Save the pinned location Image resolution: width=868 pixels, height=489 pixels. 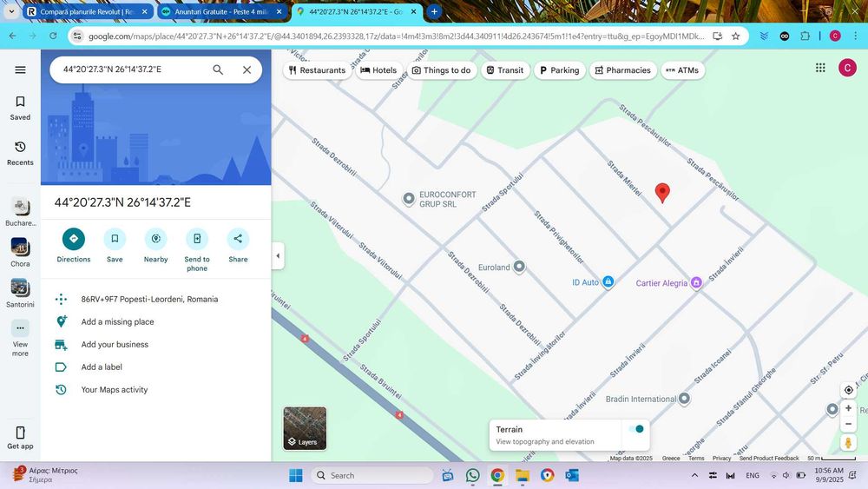coord(115,246)
